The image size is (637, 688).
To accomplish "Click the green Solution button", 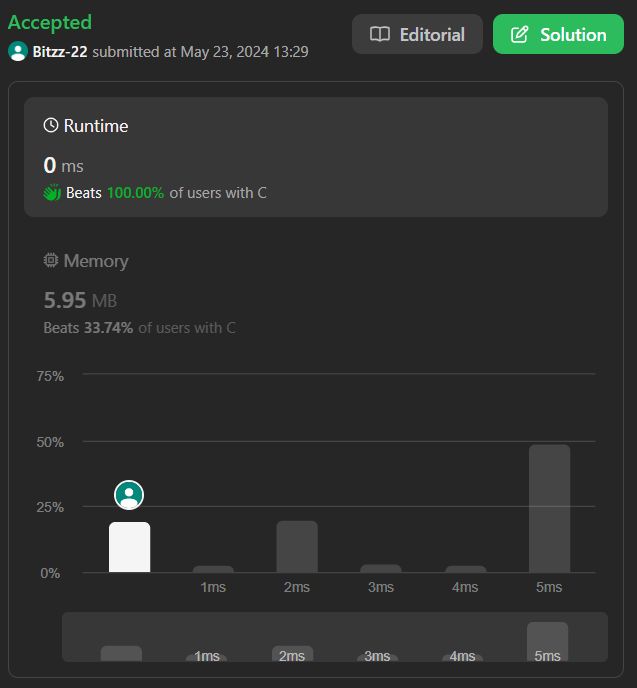I will 558,34.
